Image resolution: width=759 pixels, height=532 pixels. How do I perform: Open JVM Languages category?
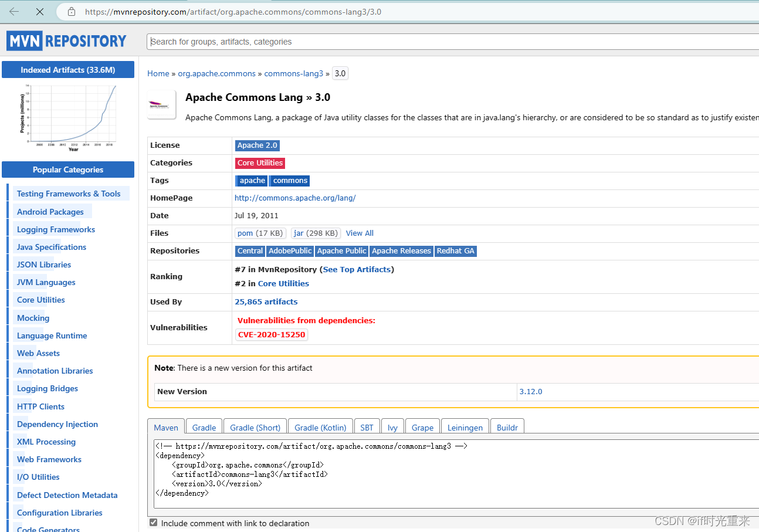pos(46,282)
